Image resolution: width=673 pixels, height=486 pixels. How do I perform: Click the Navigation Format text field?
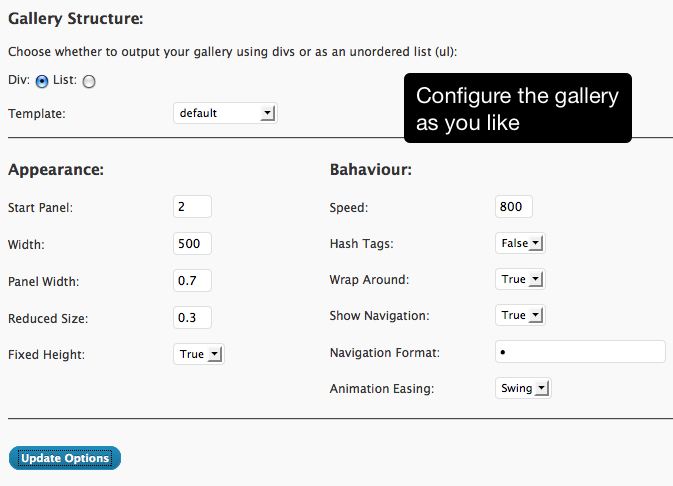(580, 352)
